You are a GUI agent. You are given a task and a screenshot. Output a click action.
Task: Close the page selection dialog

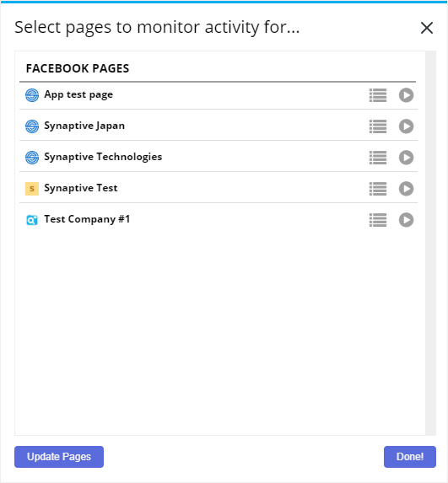point(427,28)
